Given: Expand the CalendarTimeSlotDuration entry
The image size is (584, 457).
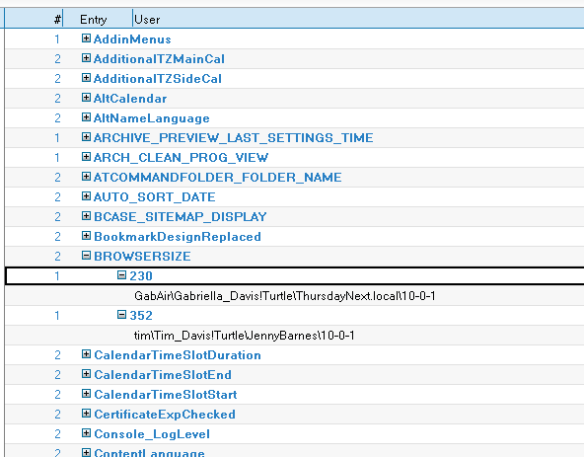Looking at the screenshot, I should click(86, 354).
